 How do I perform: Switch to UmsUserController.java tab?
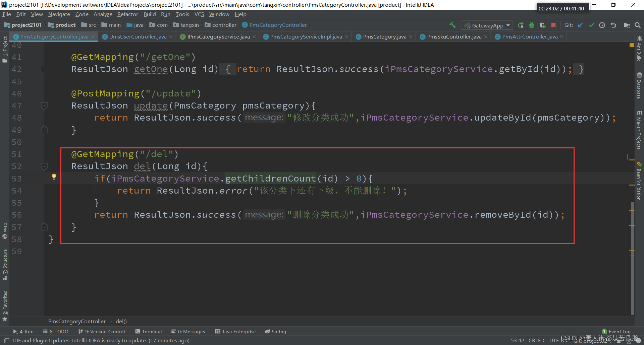pyautogui.click(x=138, y=37)
